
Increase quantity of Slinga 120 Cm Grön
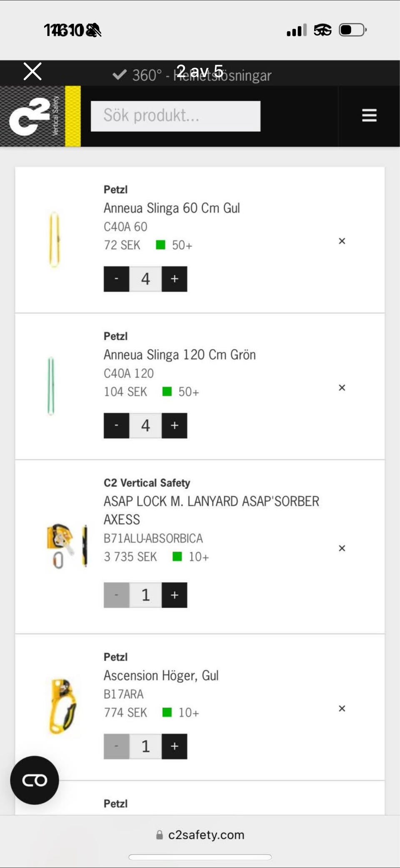(174, 425)
